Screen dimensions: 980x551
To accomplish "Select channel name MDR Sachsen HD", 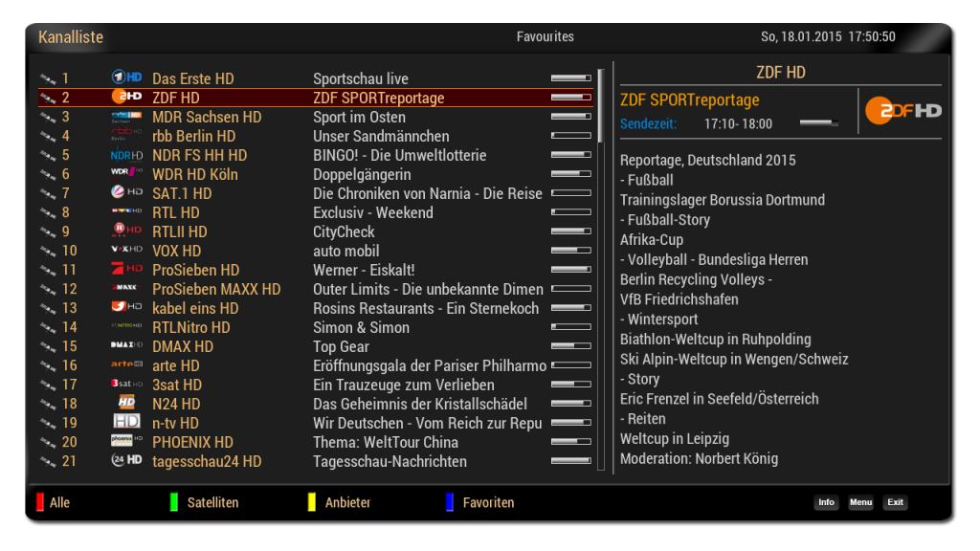I will click(x=207, y=117).
